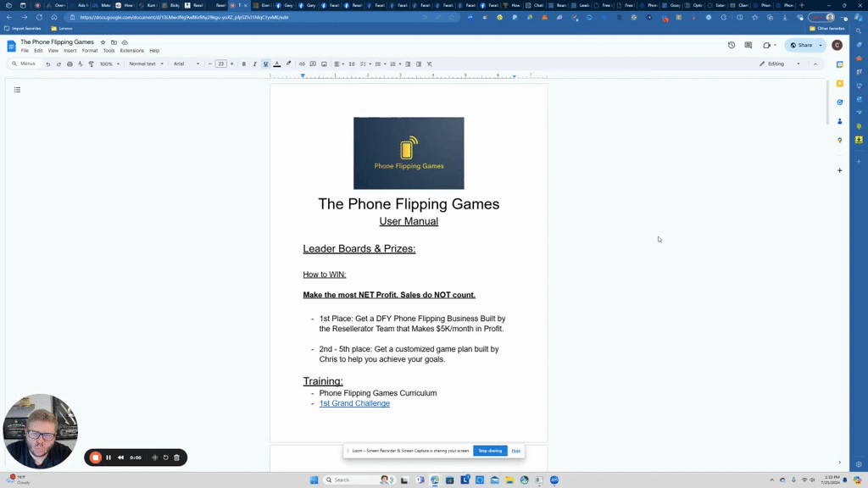Click the Share button

tap(802, 46)
